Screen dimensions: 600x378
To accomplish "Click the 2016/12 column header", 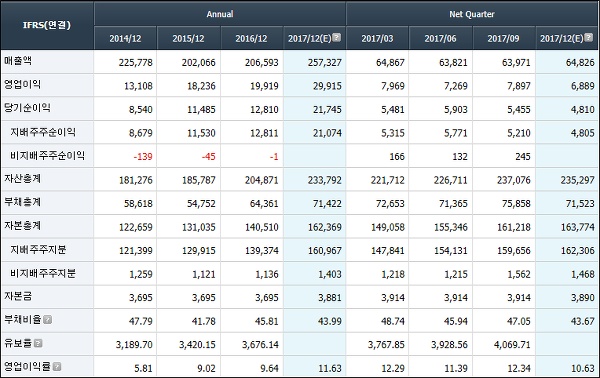I will 251,38.
